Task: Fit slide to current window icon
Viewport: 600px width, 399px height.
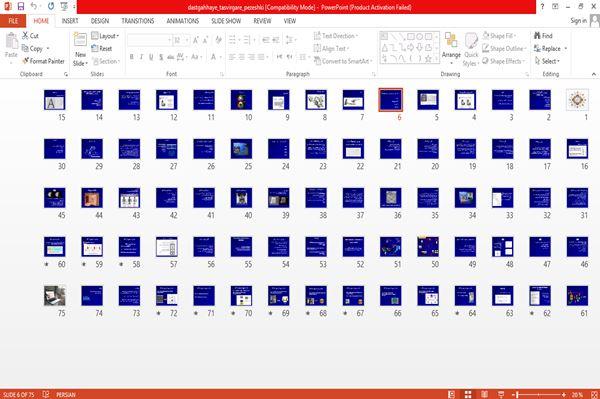Action: click(594, 394)
